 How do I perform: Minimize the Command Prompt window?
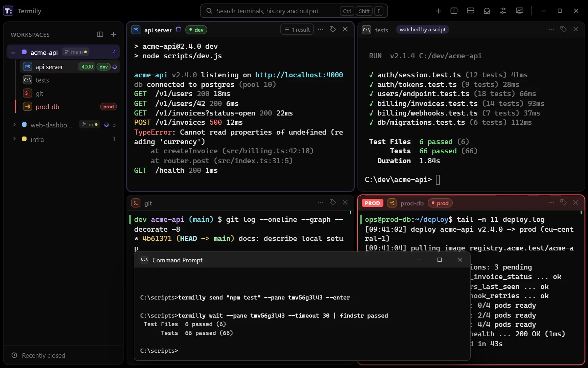(419, 260)
